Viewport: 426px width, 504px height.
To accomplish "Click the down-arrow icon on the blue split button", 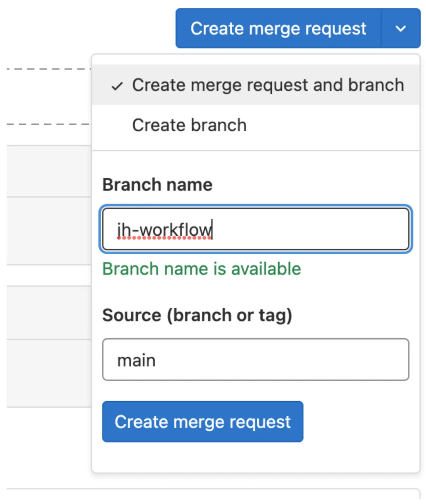I will pos(400,29).
